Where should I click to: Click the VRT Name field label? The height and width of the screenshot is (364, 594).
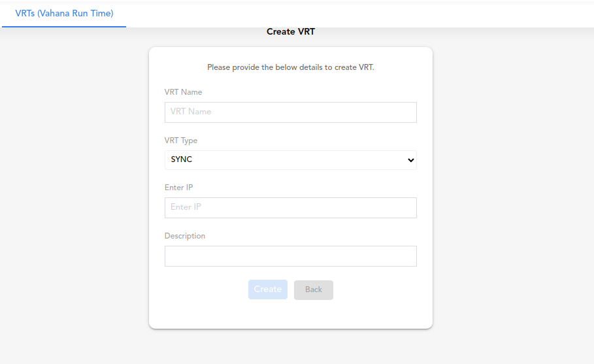[x=183, y=92]
